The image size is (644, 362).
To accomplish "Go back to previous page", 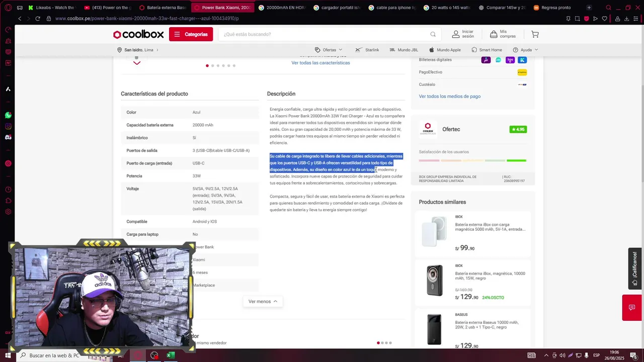I will [x=20, y=19].
